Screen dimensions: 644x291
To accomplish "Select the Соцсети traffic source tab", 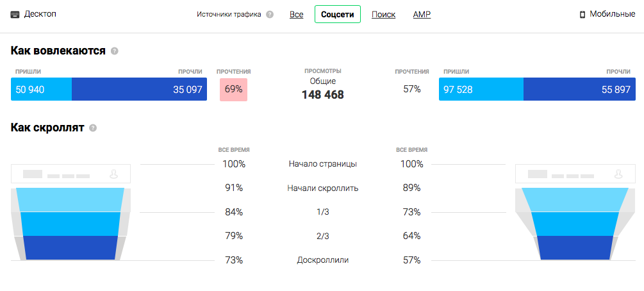I will 338,14.
